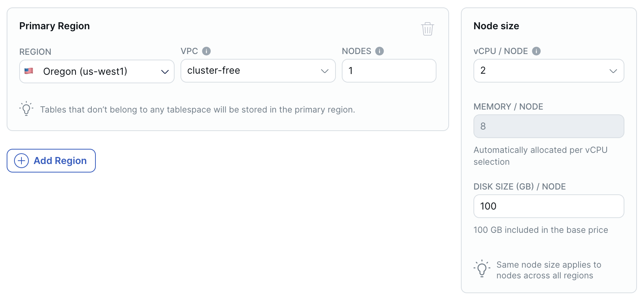Image resolution: width=644 pixels, height=298 pixels.
Task: Click the disabled Memory / Node field
Action: 549,126
